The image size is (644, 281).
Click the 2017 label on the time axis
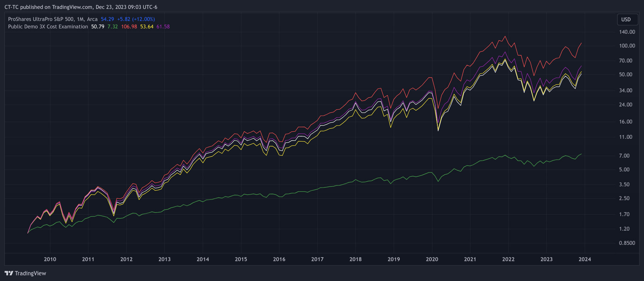point(317,259)
